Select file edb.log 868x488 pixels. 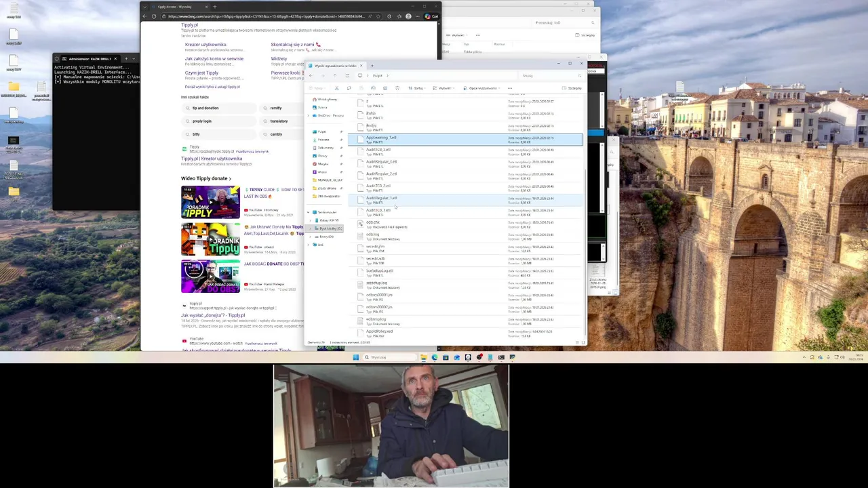465,237
